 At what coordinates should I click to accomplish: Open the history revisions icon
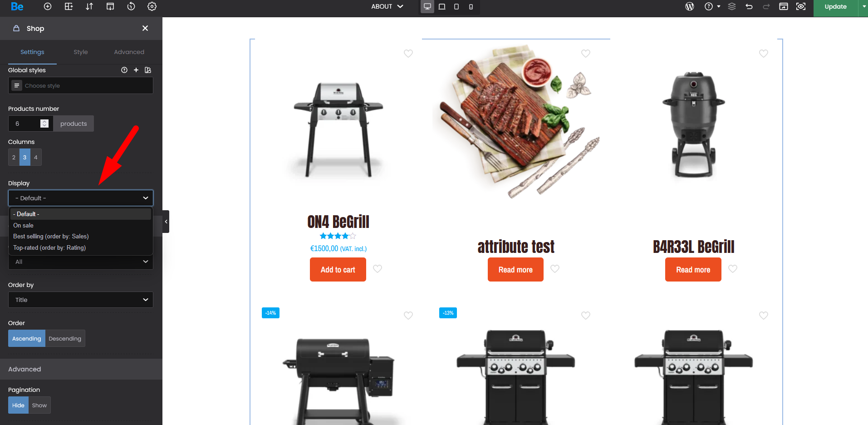coord(131,6)
